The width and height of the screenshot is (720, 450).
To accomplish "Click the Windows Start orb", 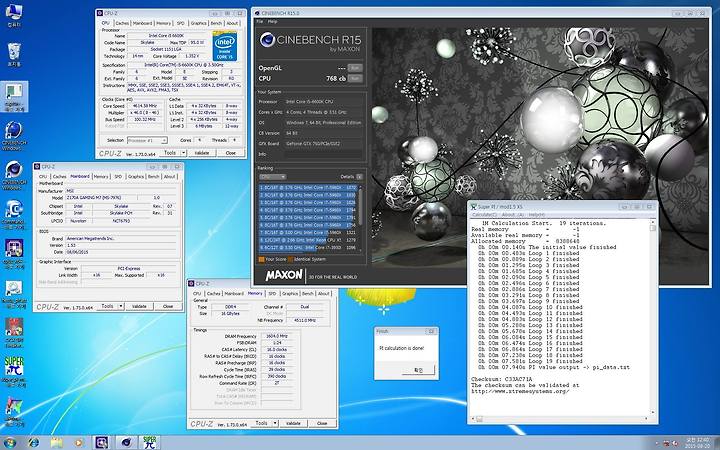I will click(9, 443).
